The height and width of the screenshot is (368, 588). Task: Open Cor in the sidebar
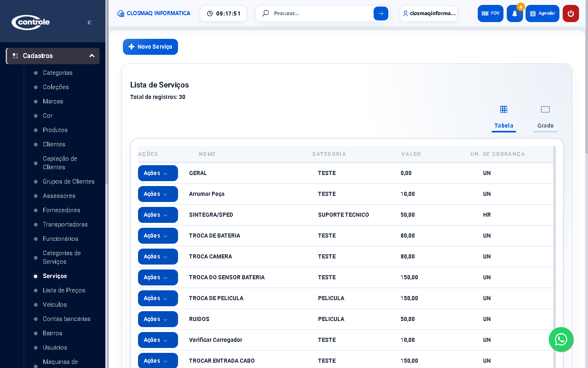point(48,116)
